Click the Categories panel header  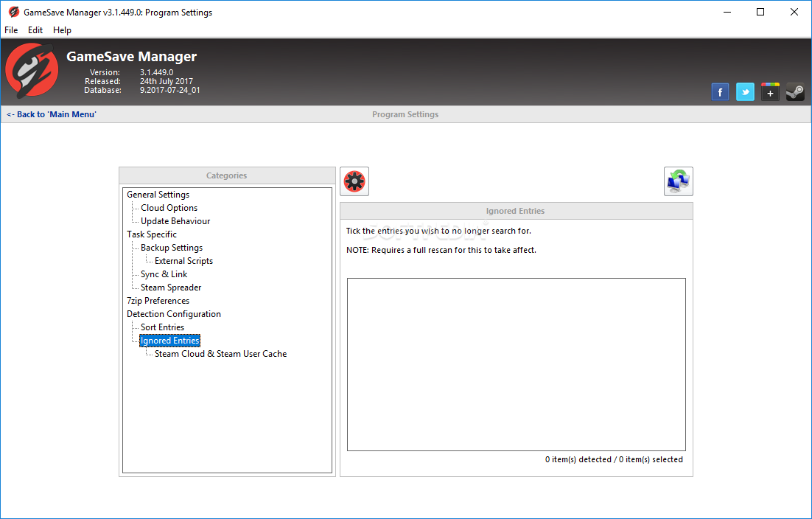tap(227, 175)
